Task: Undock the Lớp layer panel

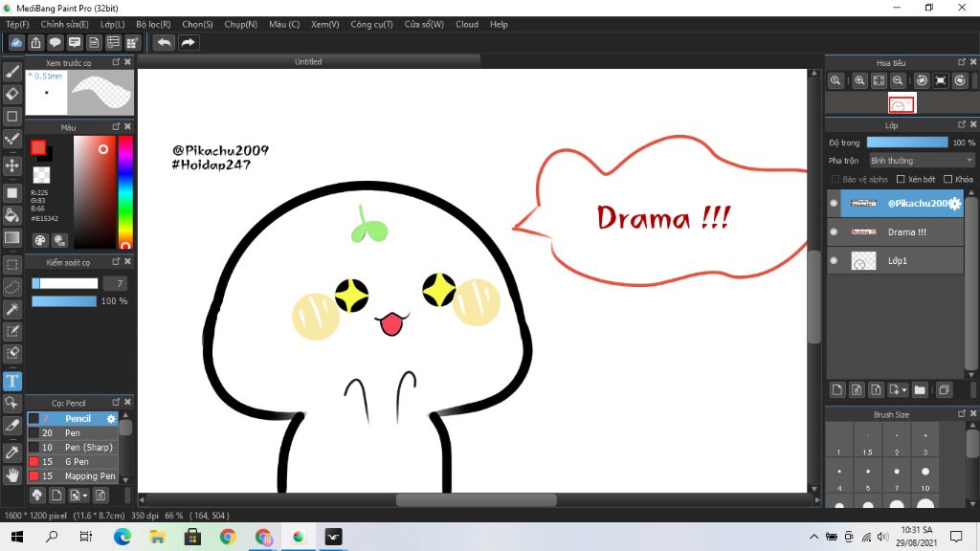Action: (x=961, y=125)
